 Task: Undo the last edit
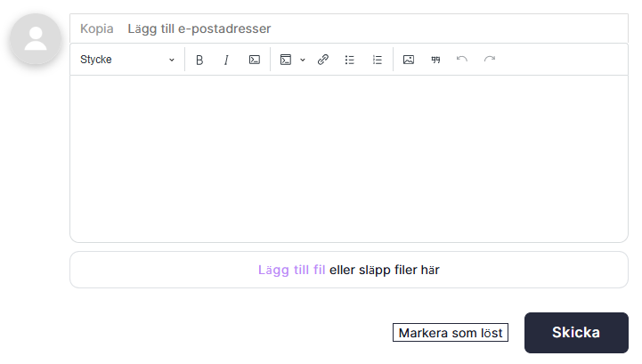tap(462, 60)
